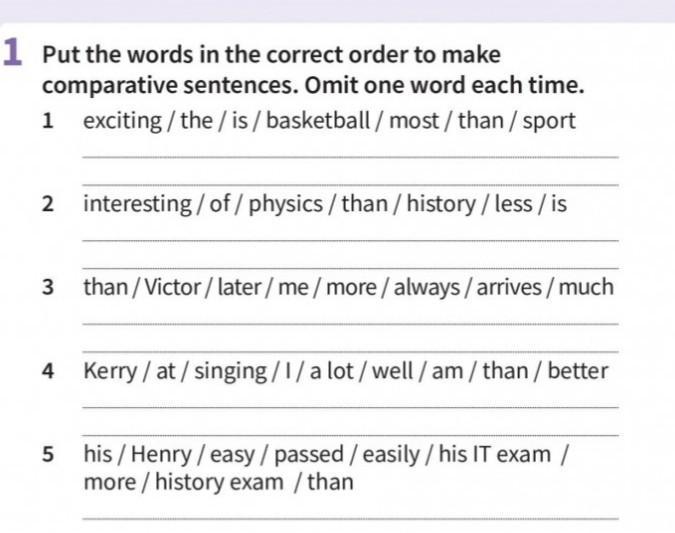
Task: Click the question number 3 label
Action: point(48,287)
